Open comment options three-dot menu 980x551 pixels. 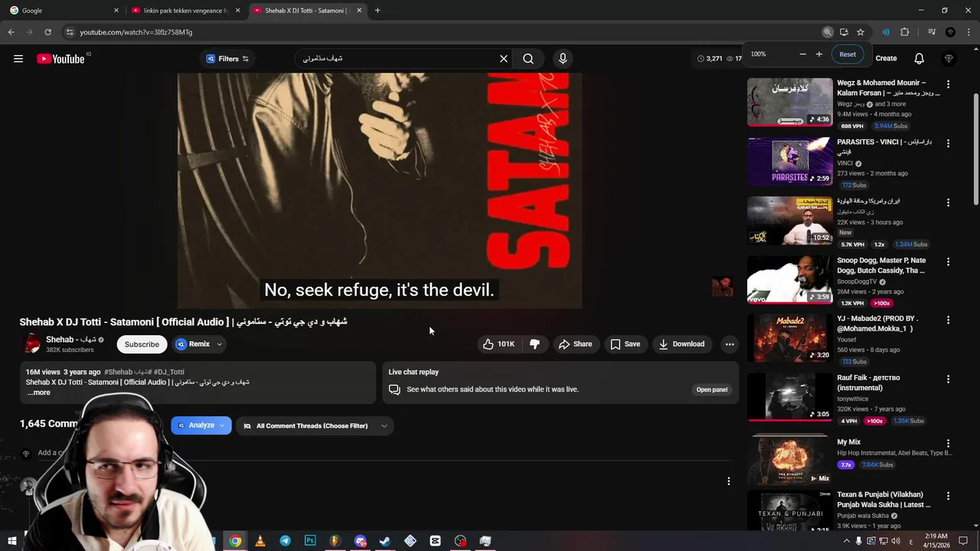pos(728,481)
